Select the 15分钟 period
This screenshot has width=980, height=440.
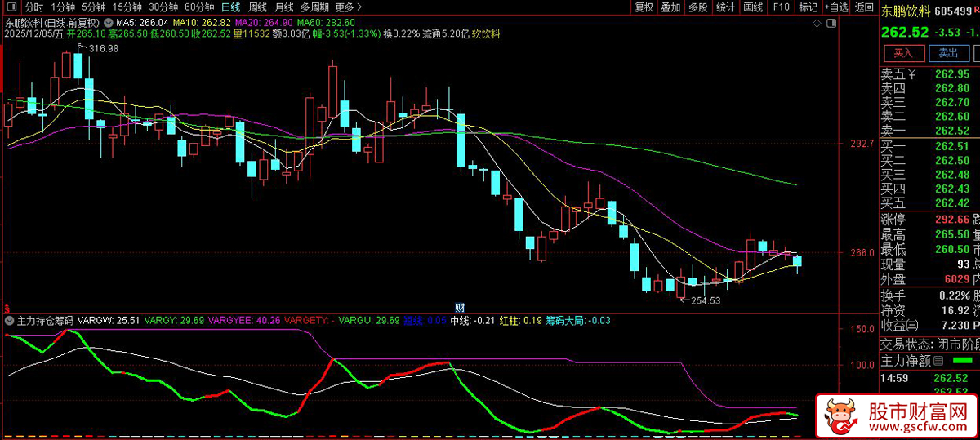click(x=127, y=7)
